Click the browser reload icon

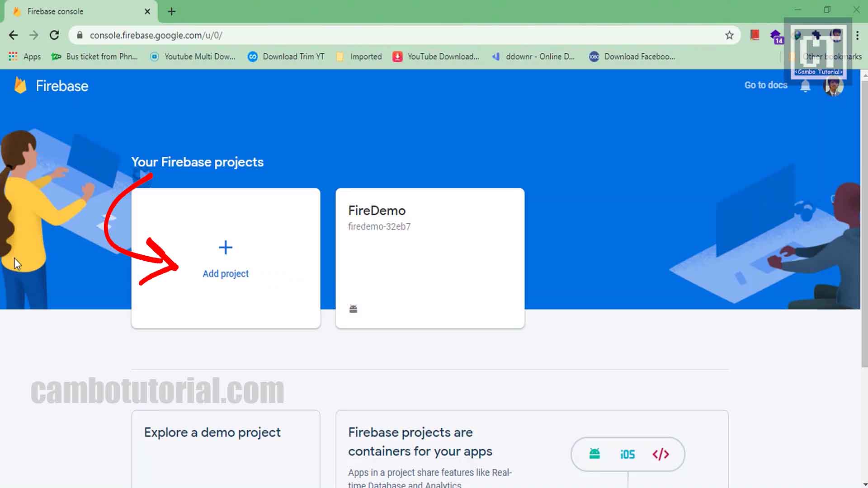pyautogui.click(x=54, y=35)
